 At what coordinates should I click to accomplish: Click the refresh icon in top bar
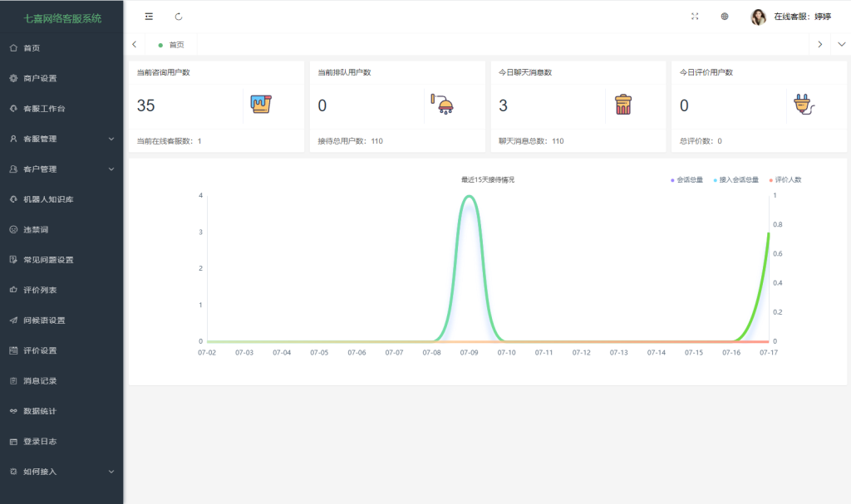[179, 17]
